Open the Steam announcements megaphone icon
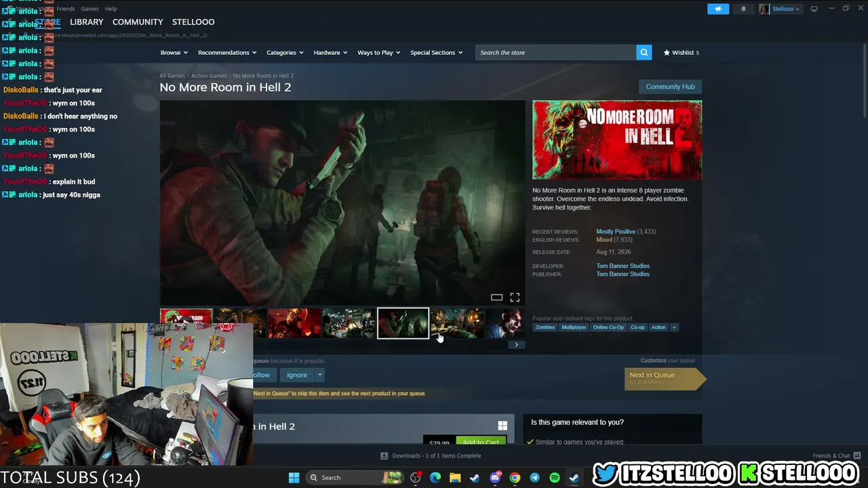 (718, 9)
